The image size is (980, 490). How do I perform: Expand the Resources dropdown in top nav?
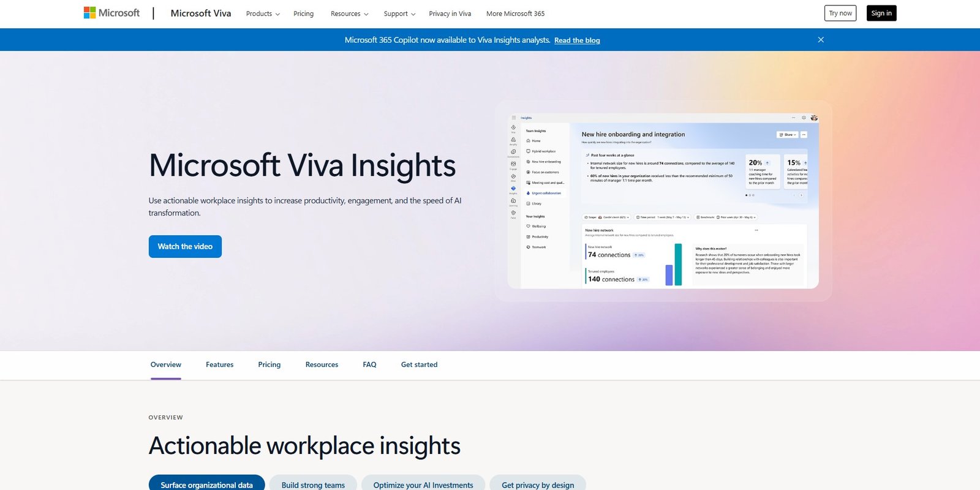(349, 13)
